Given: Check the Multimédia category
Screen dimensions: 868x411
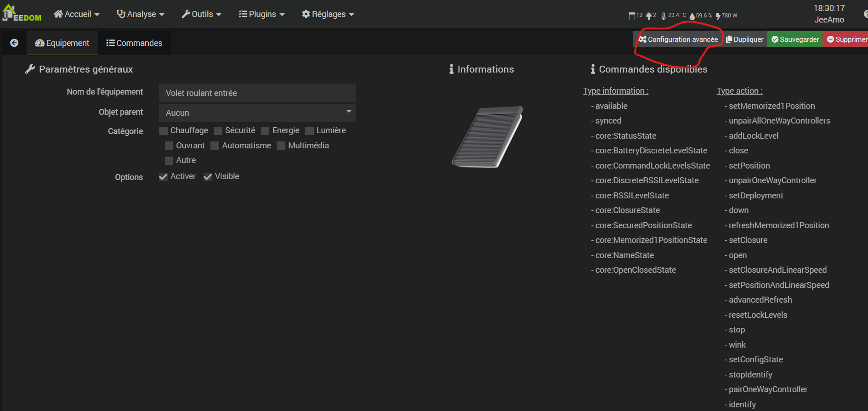Looking at the screenshot, I should tap(281, 146).
